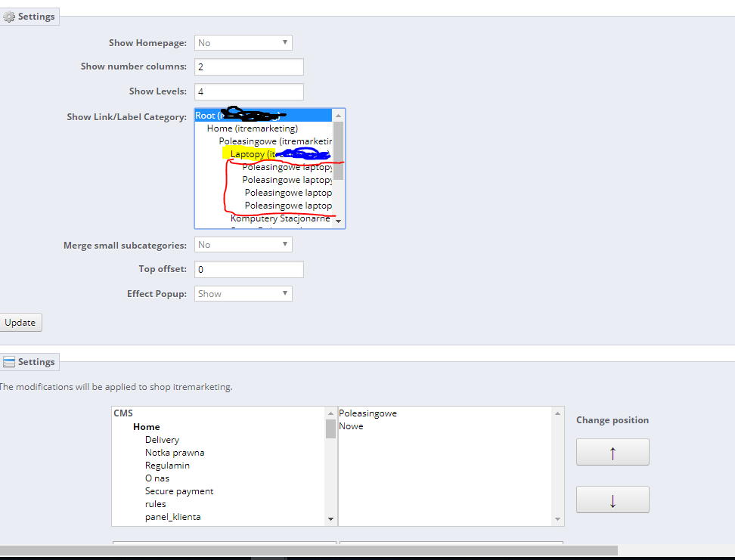
Task: Select rules in the CMS list
Action: coord(156,504)
